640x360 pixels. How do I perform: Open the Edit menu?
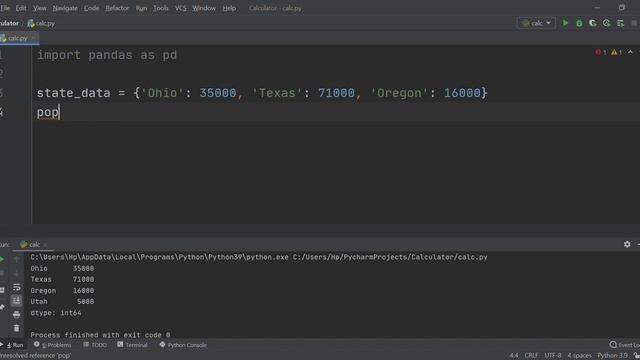21,8
